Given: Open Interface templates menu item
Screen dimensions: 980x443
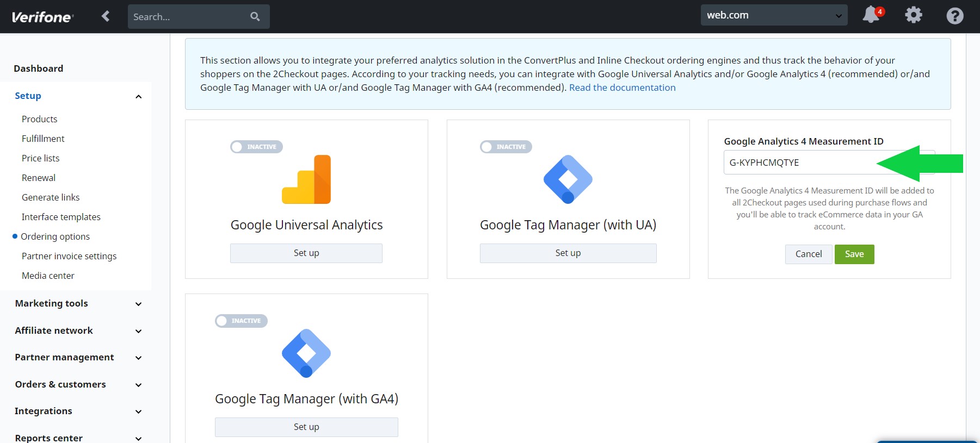Looking at the screenshot, I should [x=61, y=217].
